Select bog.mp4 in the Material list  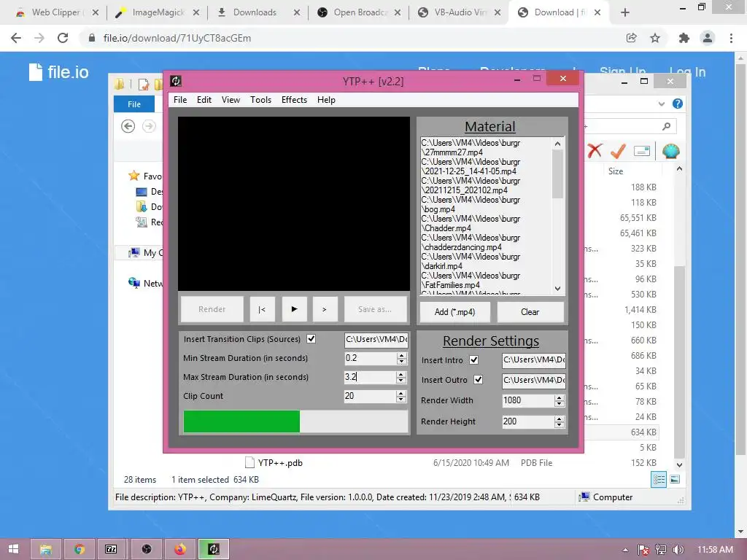click(471, 204)
